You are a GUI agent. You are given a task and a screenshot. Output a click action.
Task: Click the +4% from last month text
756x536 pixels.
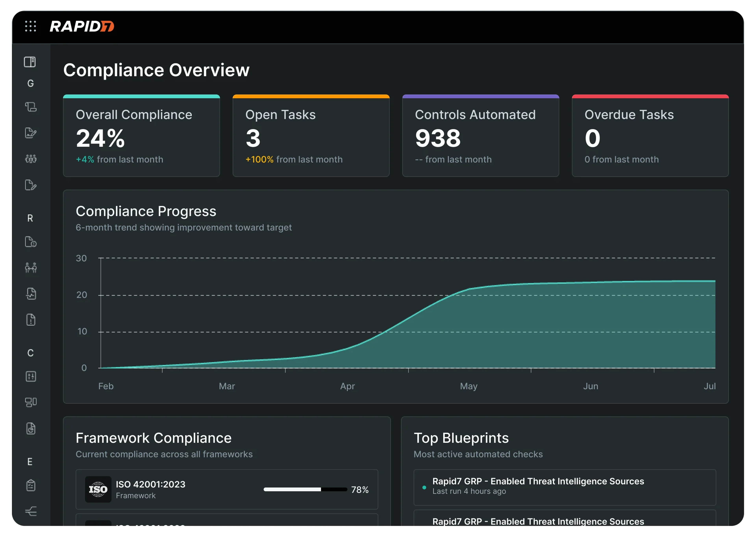[x=120, y=159]
